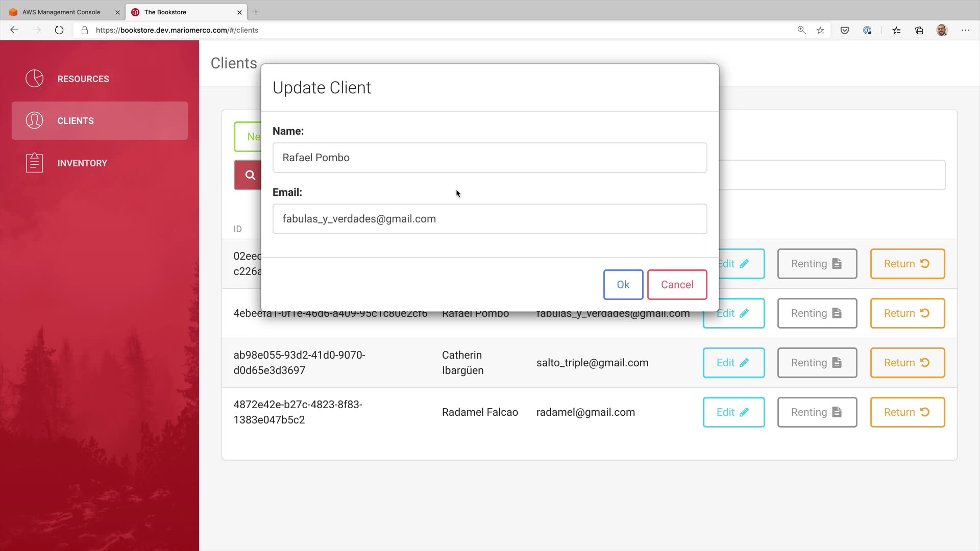Add page to favorites star icon
The image size is (980, 551).
(820, 30)
